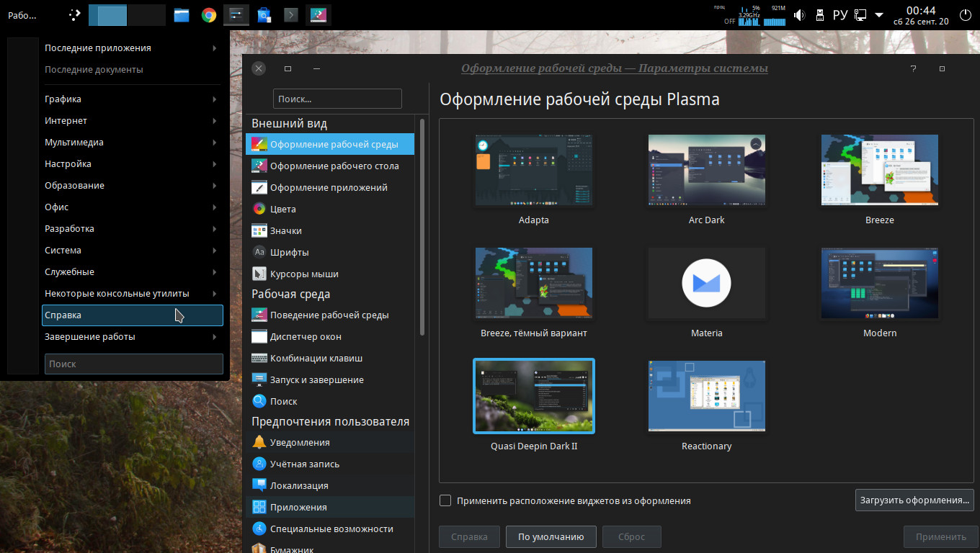Open Учётная запись settings
This screenshot has height=553, width=980.
[x=330, y=464]
